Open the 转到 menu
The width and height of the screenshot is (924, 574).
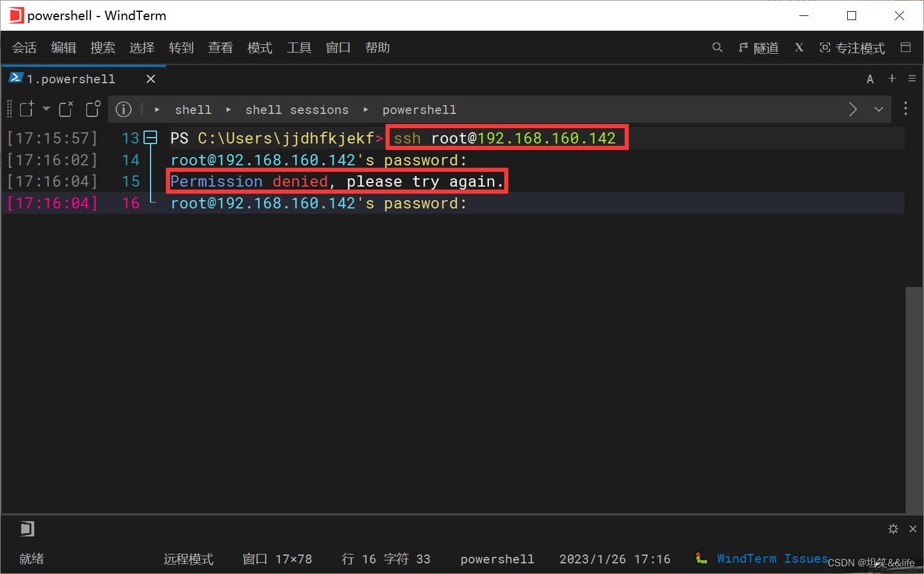pos(181,48)
